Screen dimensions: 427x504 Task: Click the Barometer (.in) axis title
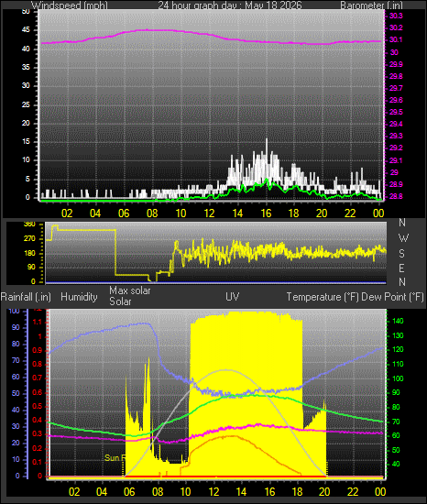371,5
